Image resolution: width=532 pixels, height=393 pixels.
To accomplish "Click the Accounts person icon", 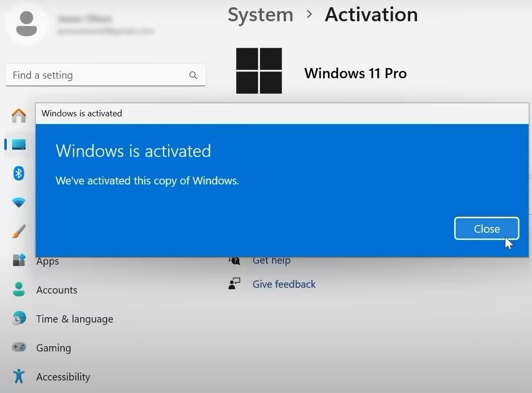I will click(19, 290).
